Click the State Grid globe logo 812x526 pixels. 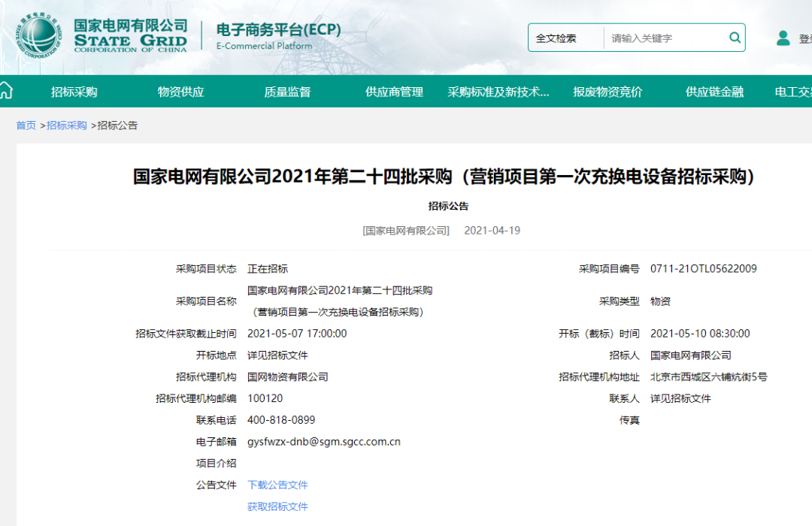click(x=38, y=35)
